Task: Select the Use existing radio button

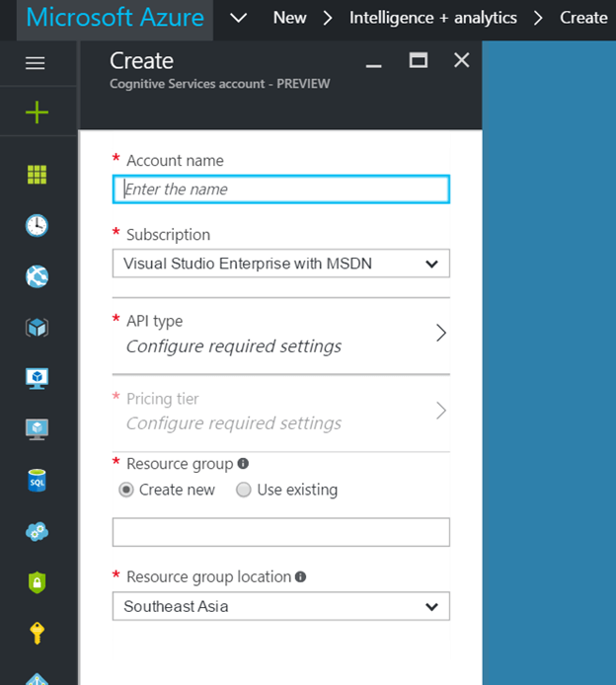Action: pyautogui.click(x=244, y=490)
